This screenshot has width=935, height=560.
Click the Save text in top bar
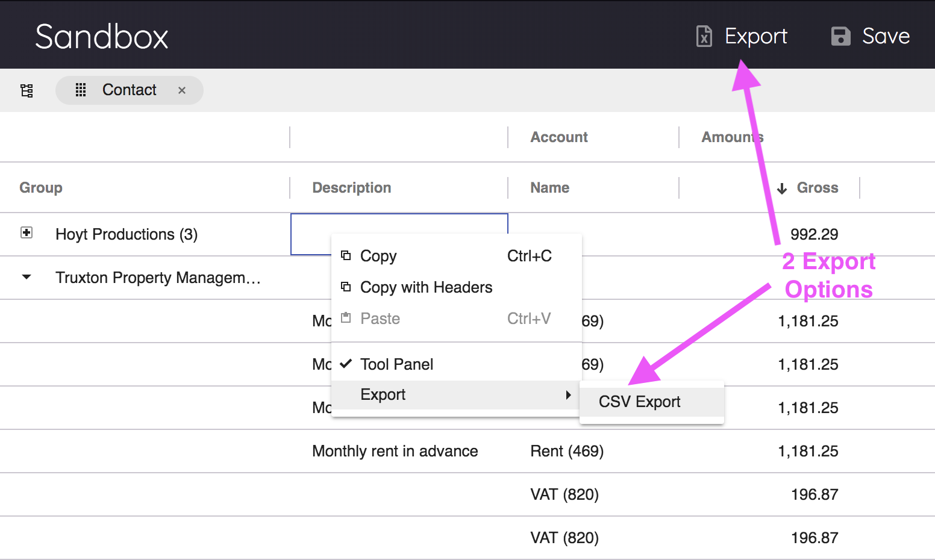[886, 36]
